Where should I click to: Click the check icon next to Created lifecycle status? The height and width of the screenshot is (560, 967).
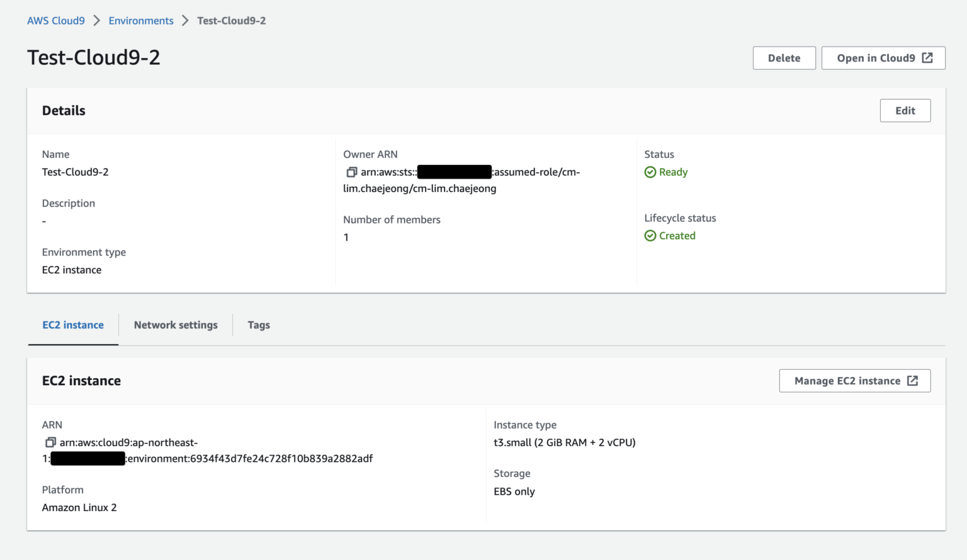coord(650,235)
